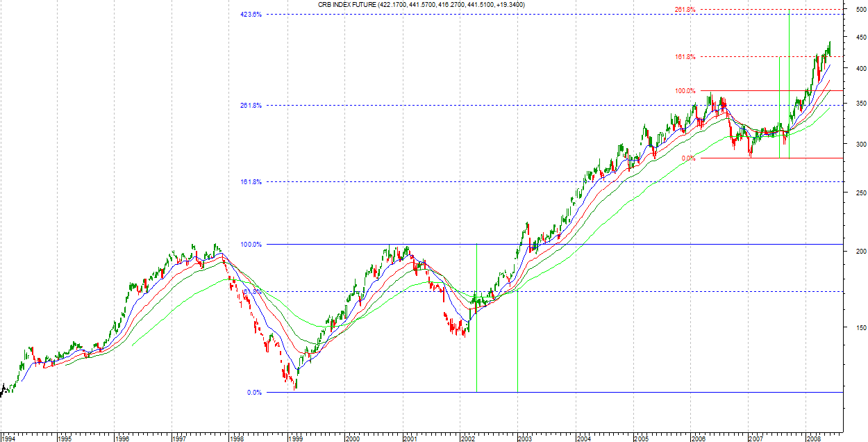This screenshot has width=868, height=442.
Task: Select the red 261.8% extension label
Action: click(685, 10)
